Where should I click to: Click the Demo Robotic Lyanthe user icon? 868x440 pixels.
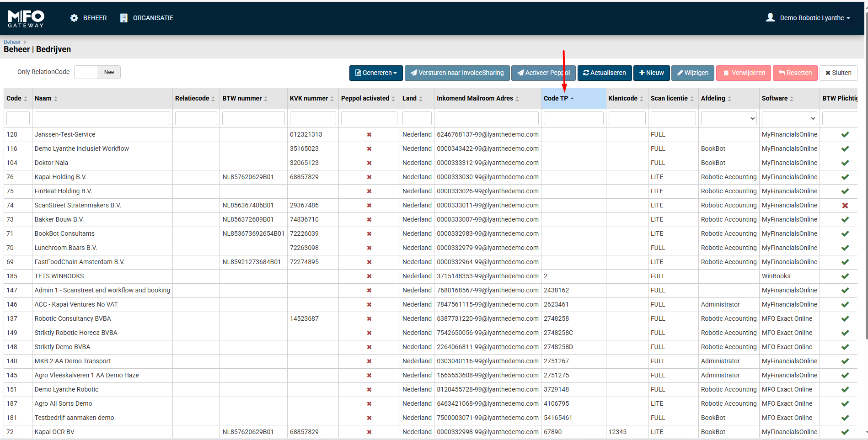click(770, 17)
